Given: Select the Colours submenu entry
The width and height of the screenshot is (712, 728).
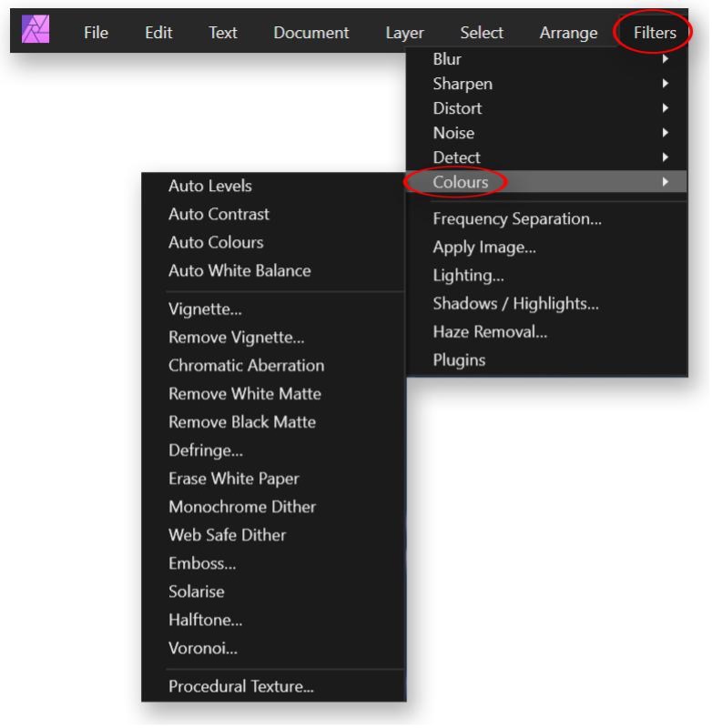Looking at the screenshot, I should pos(547,182).
